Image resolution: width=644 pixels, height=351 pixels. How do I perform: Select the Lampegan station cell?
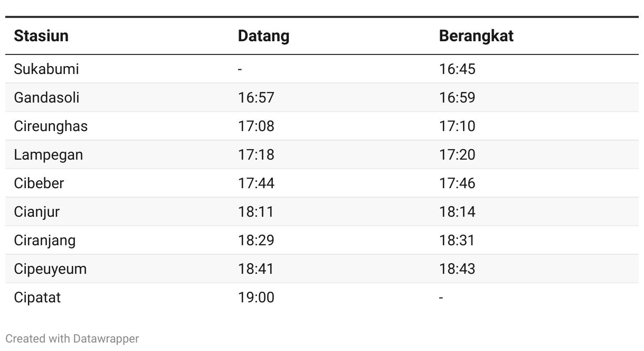(49, 155)
